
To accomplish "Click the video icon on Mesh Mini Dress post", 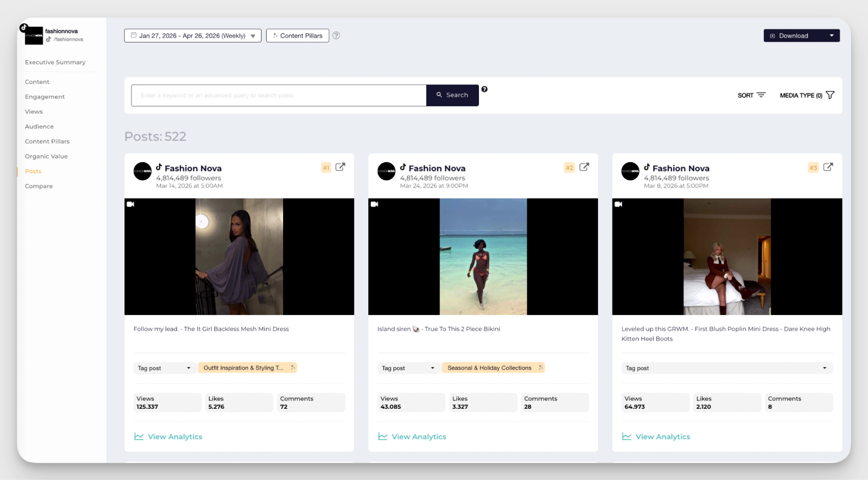I will tap(131, 204).
